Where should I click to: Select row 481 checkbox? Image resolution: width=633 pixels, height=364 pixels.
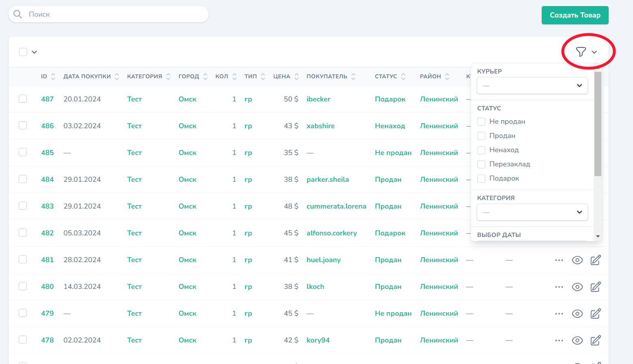(x=23, y=259)
